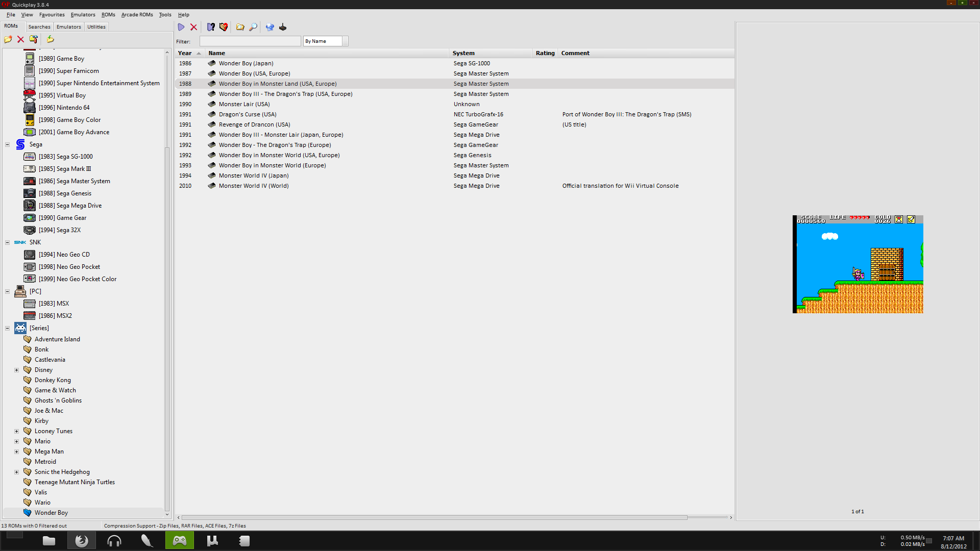Click the Sega Mega Drive console icon
The height and width of the screenshot is (551, 980).
[30, 206]
